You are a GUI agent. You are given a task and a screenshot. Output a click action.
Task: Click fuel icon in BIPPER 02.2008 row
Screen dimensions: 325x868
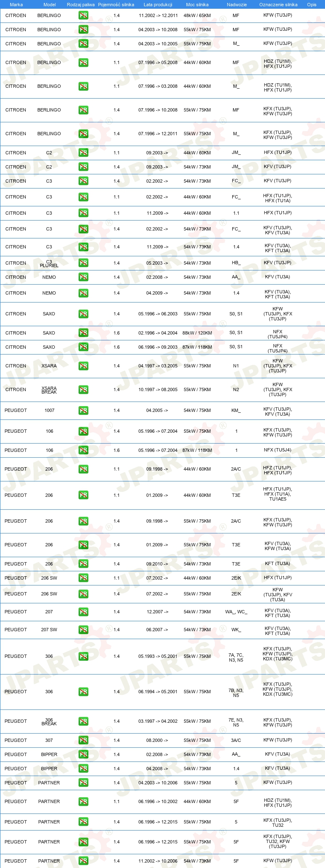(x=84, y=754)
